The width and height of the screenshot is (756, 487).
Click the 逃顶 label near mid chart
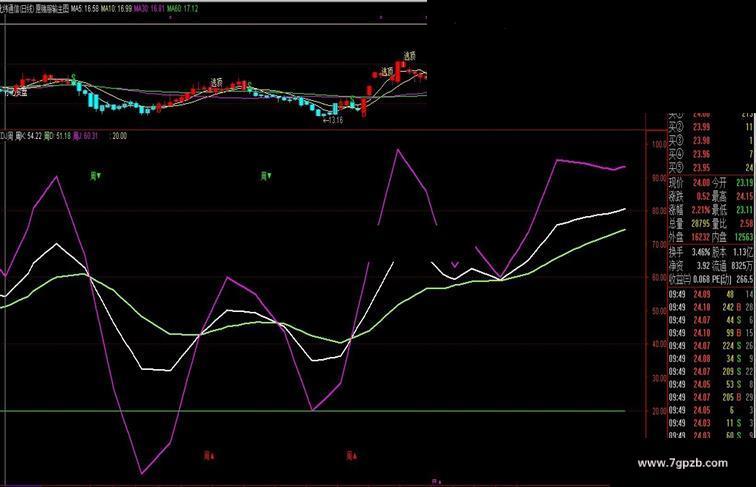[x=216, y=82]
